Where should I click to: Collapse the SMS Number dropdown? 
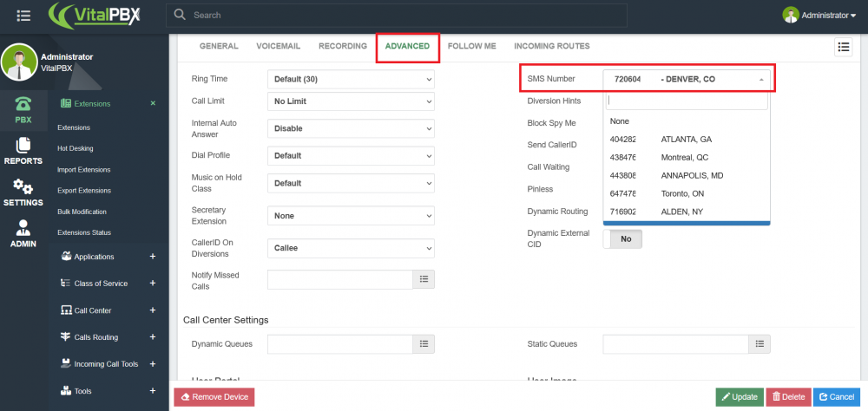tap(687, 79)
